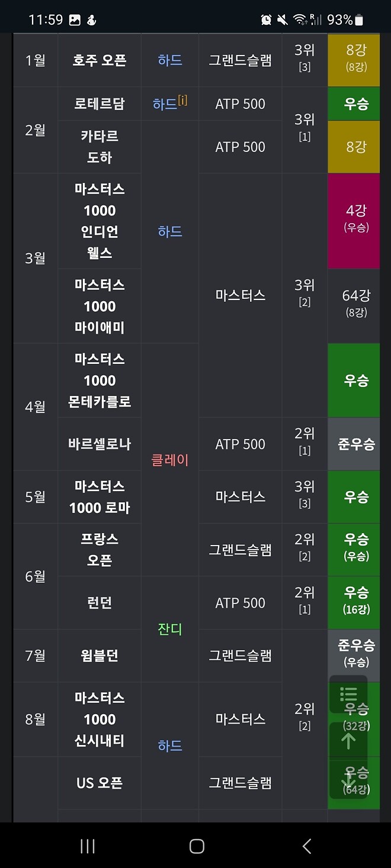The width and height of the screenshot is (391, 868).
Task: Select the 클레이 surface label
Action: (x=170, y=459)
